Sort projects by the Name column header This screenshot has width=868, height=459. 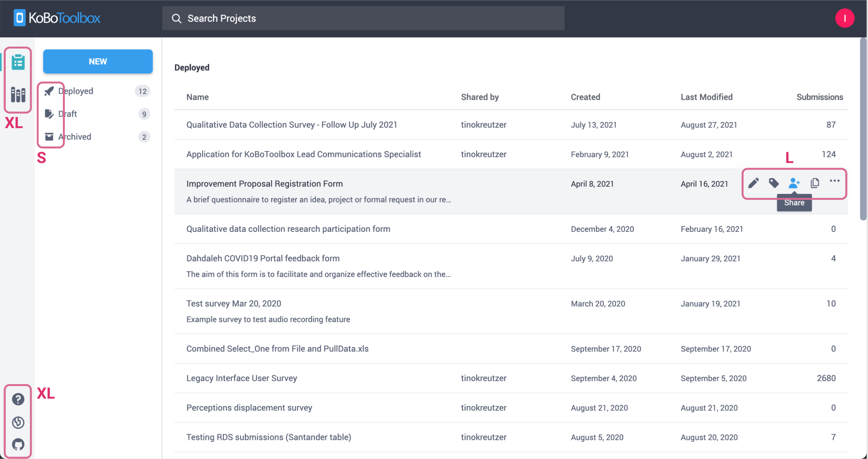pos(197,97)
